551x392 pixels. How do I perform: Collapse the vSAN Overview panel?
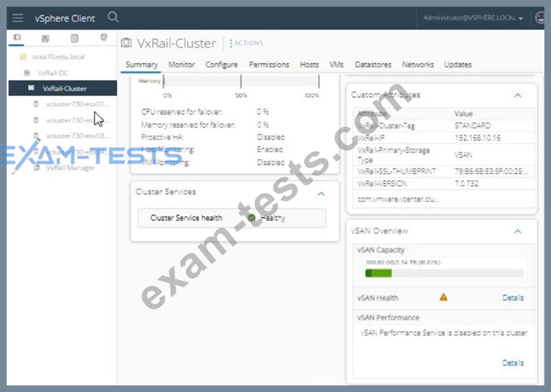point(517,231)
